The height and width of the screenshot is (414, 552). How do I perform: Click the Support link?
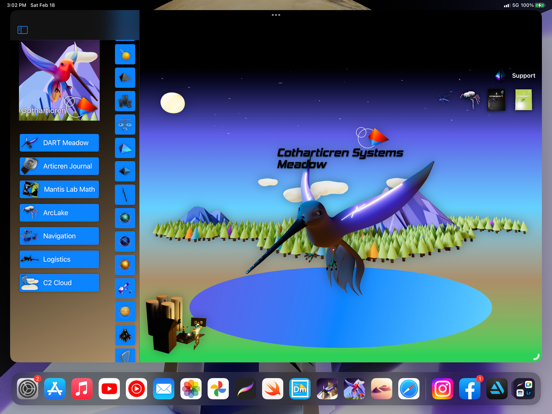[x=523, y=76]
